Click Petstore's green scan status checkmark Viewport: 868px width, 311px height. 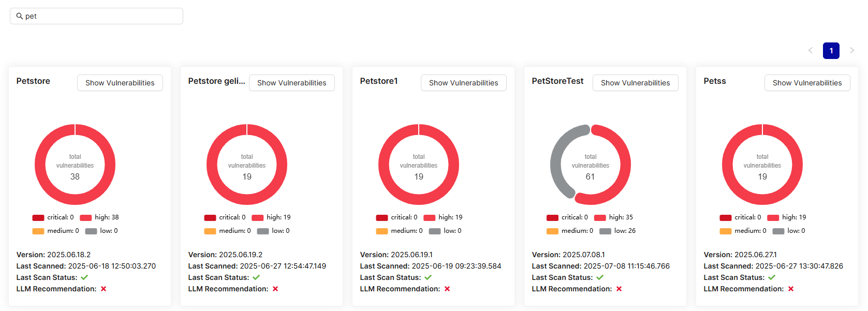84,277
